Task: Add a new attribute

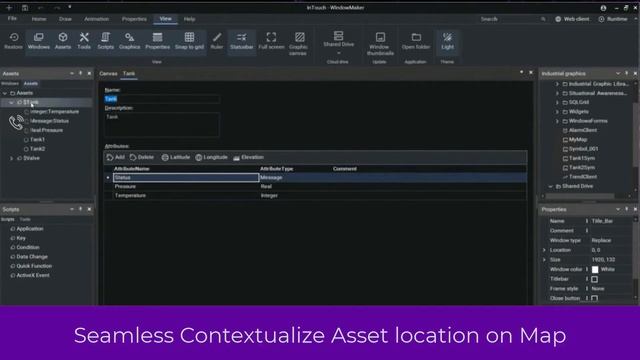Action: pyautogui.click(x=116, y=157)
